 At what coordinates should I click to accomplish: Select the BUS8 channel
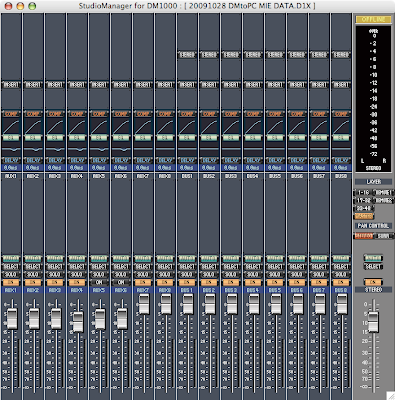[341, 267]
